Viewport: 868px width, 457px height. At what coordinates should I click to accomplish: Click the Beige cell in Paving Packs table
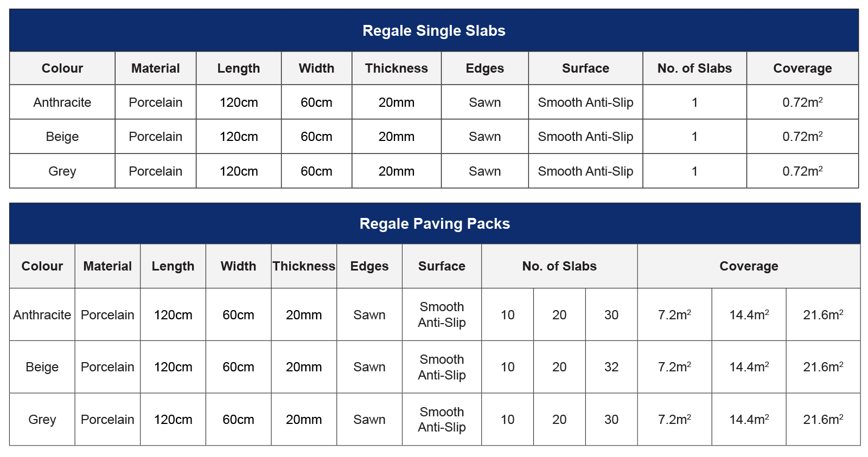click(x=42, y=367)
